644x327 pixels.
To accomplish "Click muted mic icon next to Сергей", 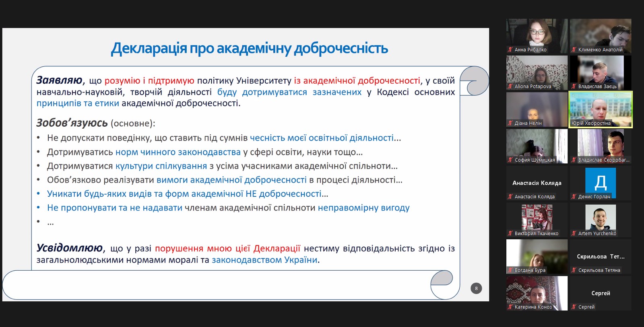I will [x=574, y=307].
